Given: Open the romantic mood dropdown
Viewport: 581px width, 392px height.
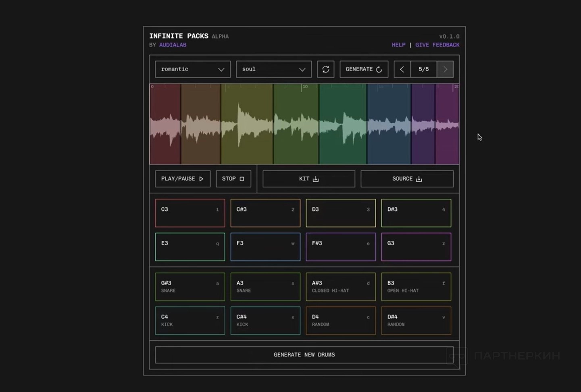Looking at the screenshot, I should click(x=193, y=69).
